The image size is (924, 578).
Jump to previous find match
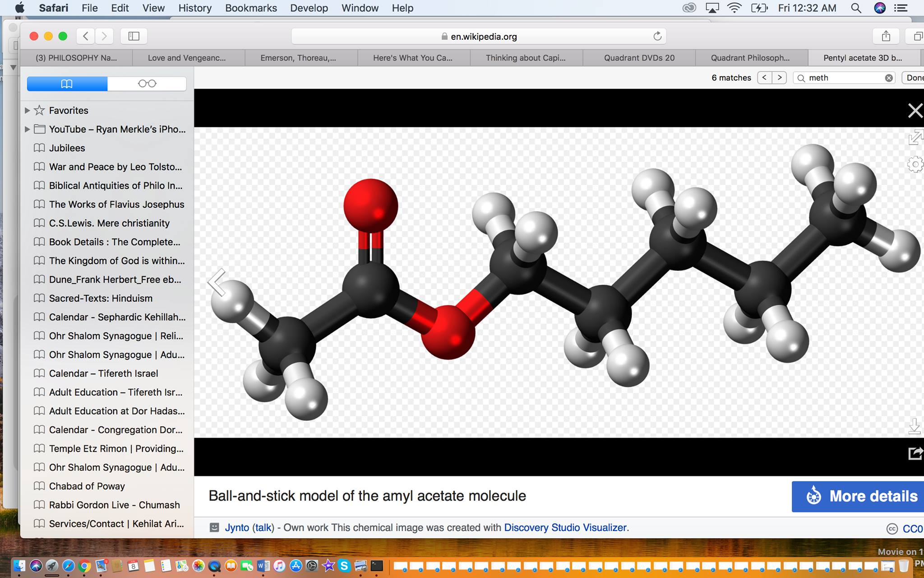(764, 78)
